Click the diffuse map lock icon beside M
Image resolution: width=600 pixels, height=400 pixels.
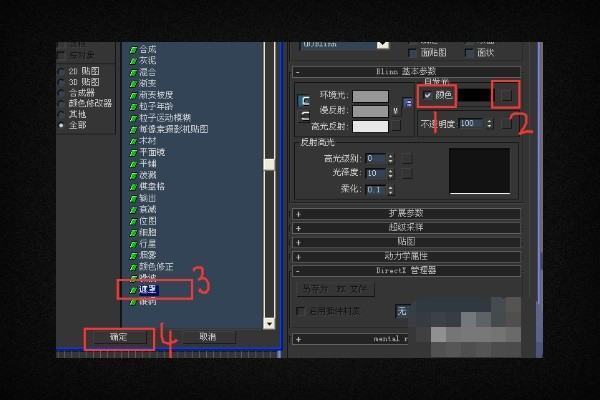coord(408,103)
